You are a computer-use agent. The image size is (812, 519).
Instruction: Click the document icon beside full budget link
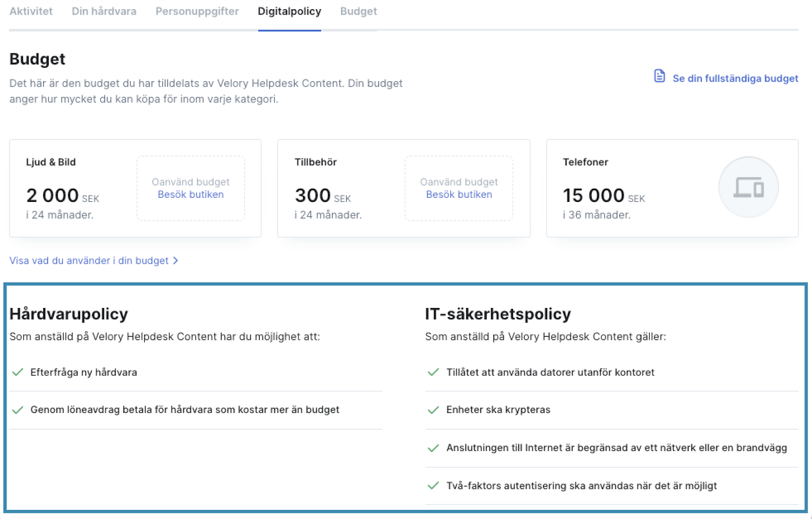[659, 76]
